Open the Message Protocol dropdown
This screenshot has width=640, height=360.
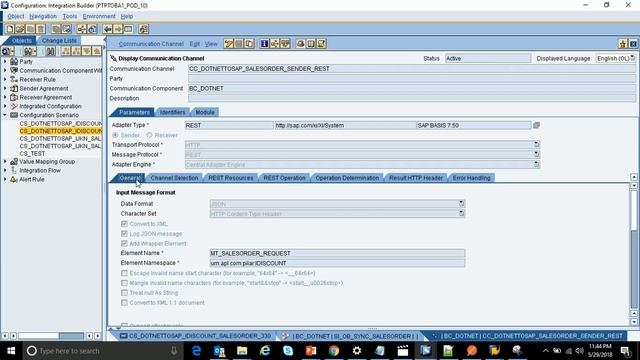536,154
